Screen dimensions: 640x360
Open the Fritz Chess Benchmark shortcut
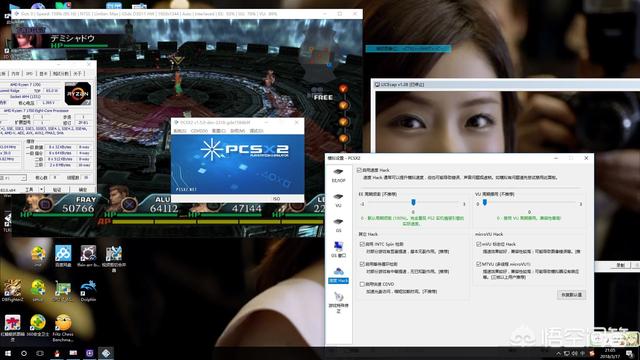click(x=63, y=328)
